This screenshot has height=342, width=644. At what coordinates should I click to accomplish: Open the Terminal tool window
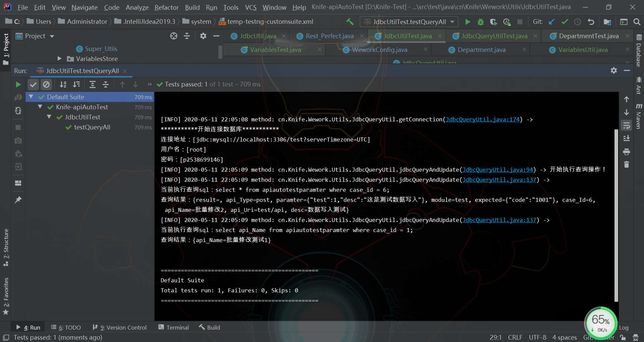coord(174,327)
